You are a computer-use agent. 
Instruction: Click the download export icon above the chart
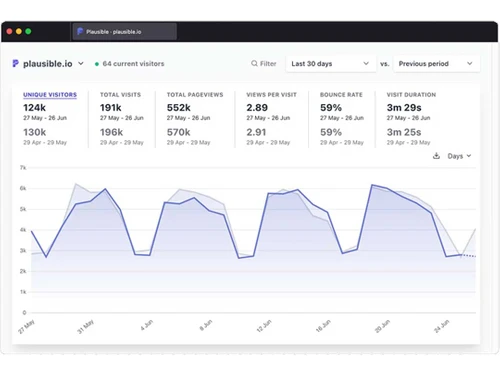tap(436, 156)
